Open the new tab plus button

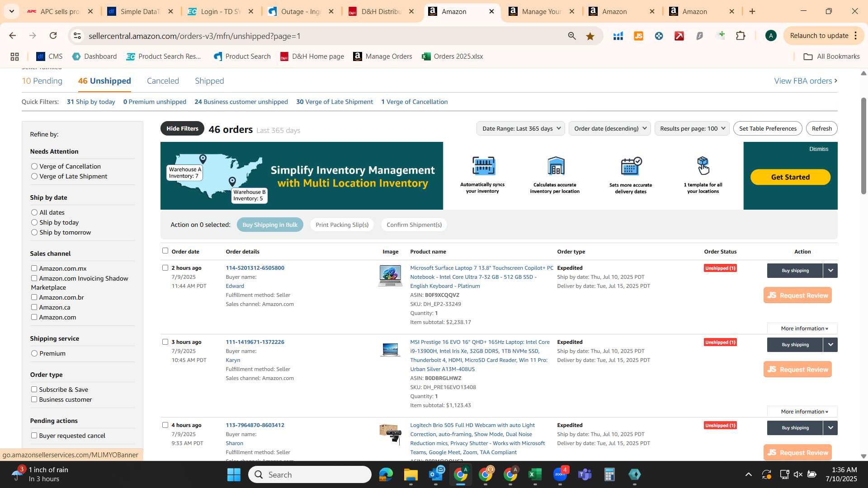[x=752, y=11]
